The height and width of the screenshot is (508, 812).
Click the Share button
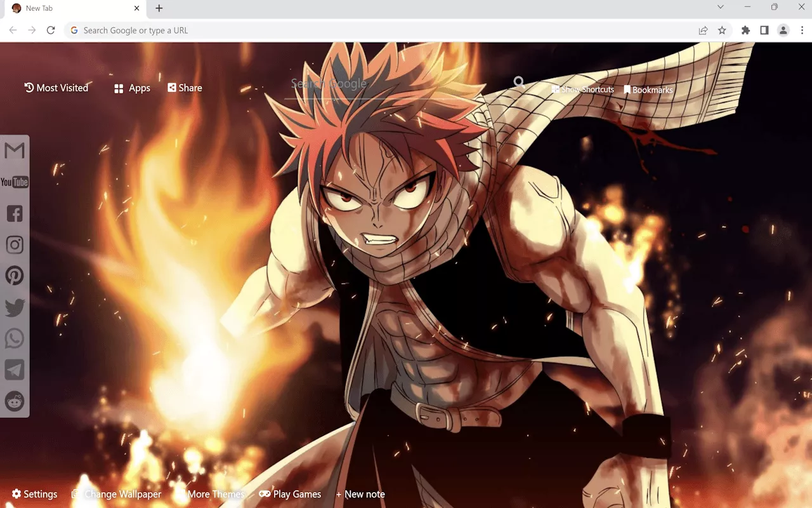(185, 88)
